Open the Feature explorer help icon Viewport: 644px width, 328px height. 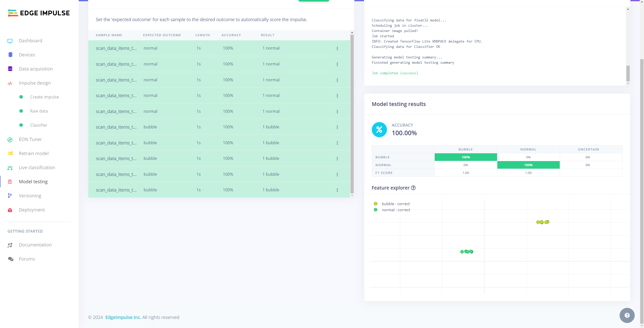click(x=413, y=188)
